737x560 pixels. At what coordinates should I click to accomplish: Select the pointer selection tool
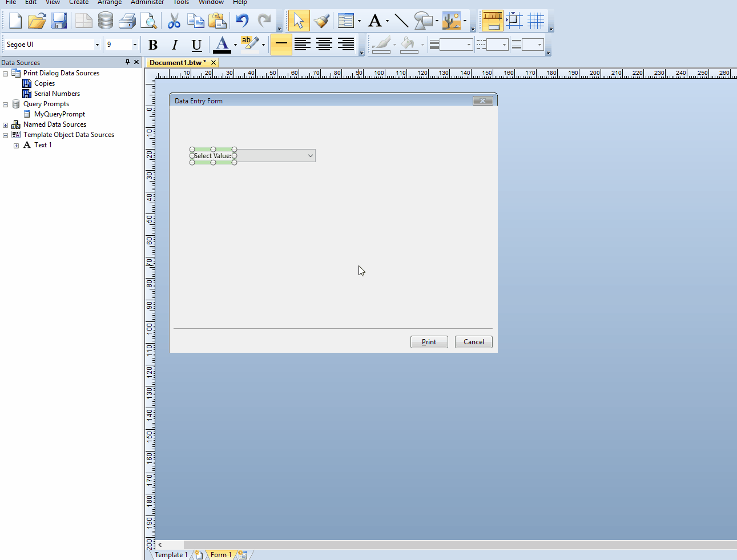[299, 21]
